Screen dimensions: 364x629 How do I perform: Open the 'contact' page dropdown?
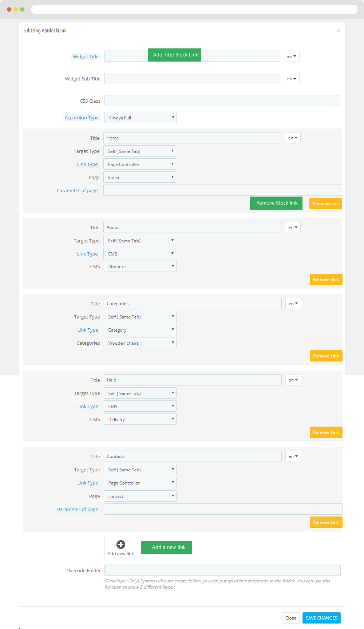(x=140, y=496)
